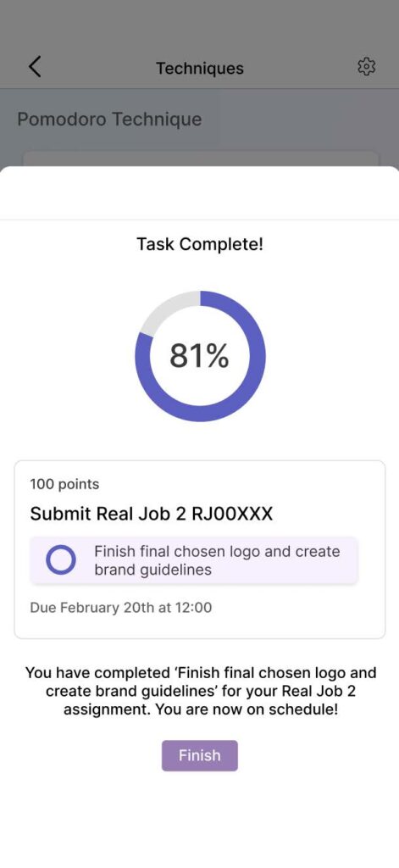Click the brand guidelines text line
Viewport: 399px width, 868px height.
click(x=152, y=570)
